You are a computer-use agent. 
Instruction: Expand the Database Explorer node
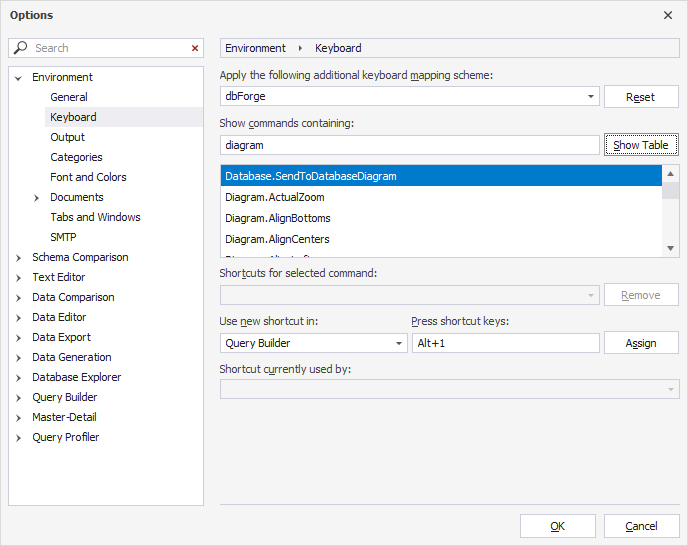pos(18,378)
